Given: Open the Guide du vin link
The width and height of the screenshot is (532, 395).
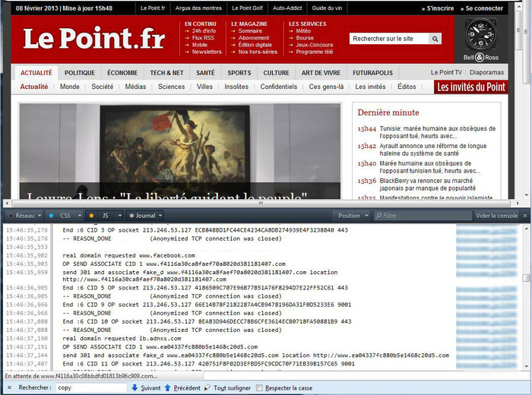Looking at the screenshot, I should 327,8.
